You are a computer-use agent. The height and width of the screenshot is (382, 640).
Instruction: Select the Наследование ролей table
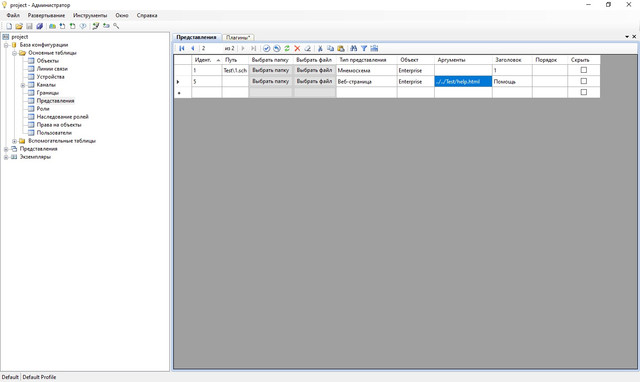(x=62, y=117)
